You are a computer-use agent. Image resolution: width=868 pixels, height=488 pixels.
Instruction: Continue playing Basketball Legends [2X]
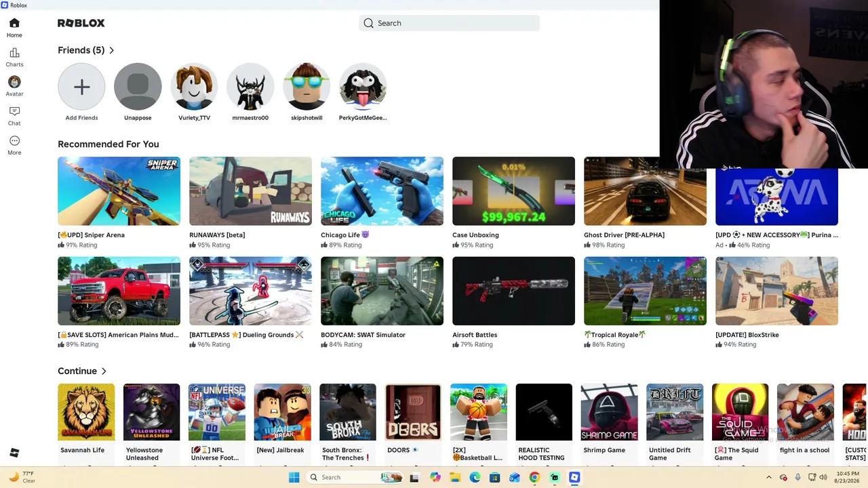[x=479, y=412]
